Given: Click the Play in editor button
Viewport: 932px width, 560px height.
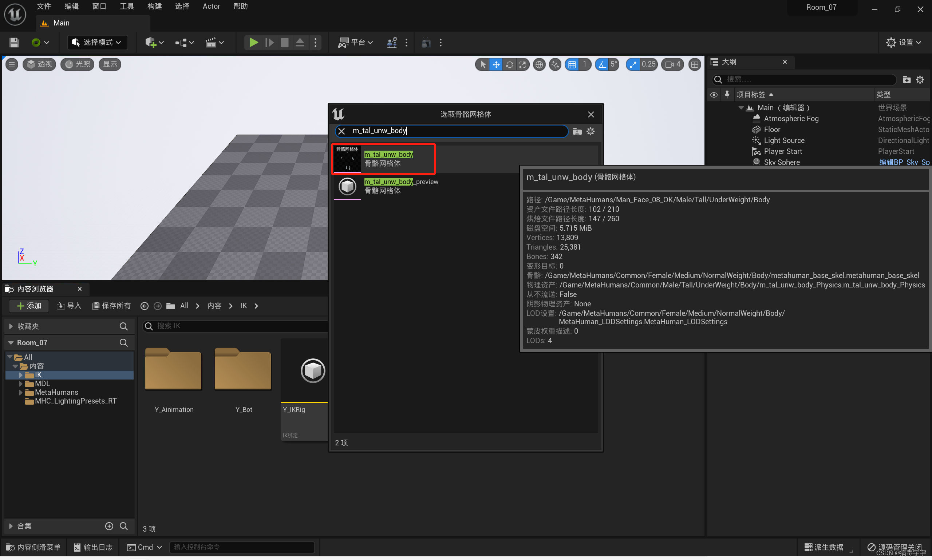Looking at the screenshot, I should tap(254, 43).
